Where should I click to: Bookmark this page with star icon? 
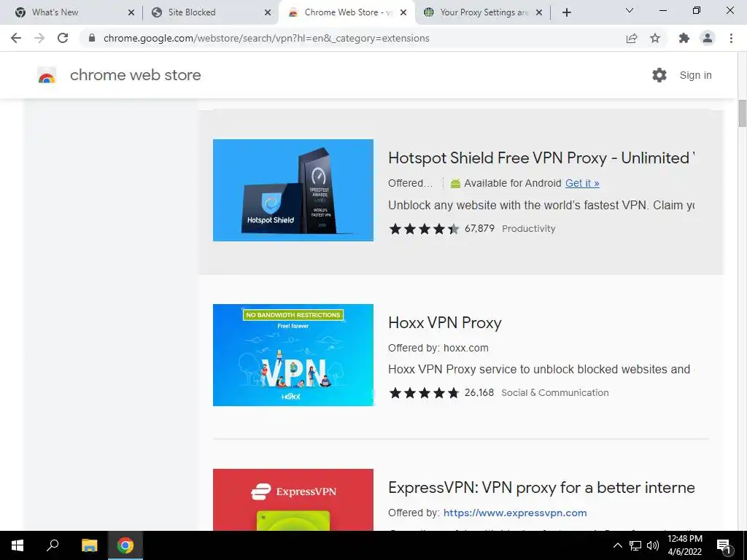click(655, 38)
